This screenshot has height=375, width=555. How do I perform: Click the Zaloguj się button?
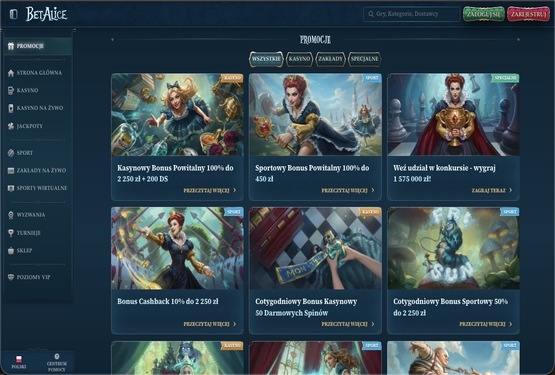coord(484,15)
